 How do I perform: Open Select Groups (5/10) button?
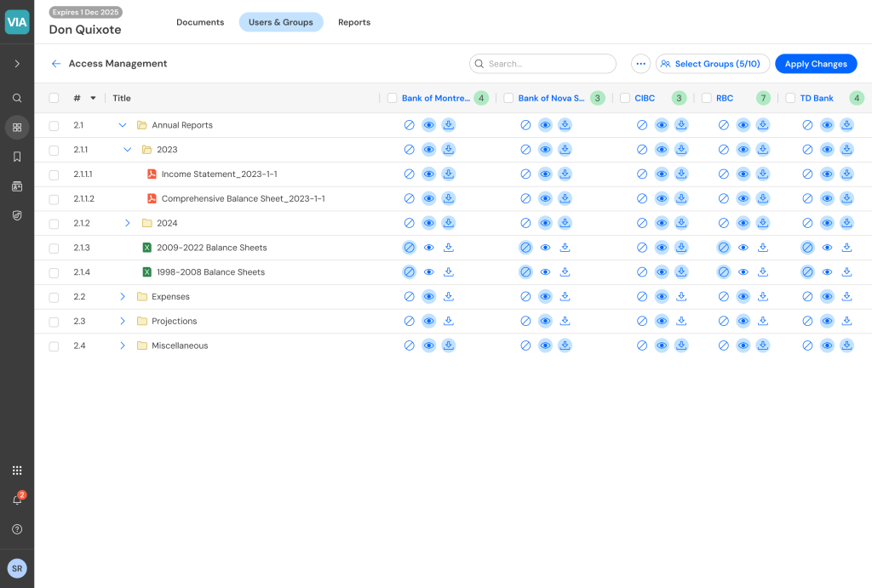(x=713, y=64)
